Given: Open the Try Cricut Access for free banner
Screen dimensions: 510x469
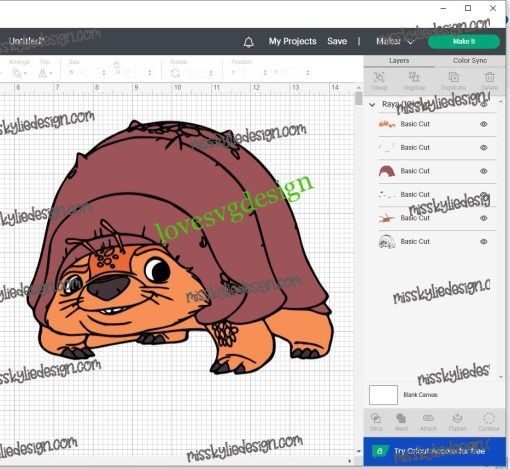Looking at the screenshot, I should click(434, 451).
